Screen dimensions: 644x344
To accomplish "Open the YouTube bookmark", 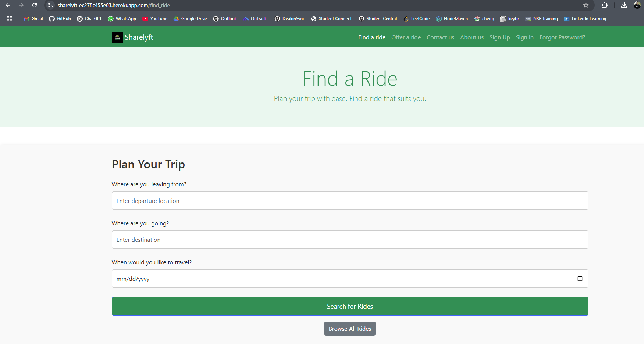I will (155, 18).
